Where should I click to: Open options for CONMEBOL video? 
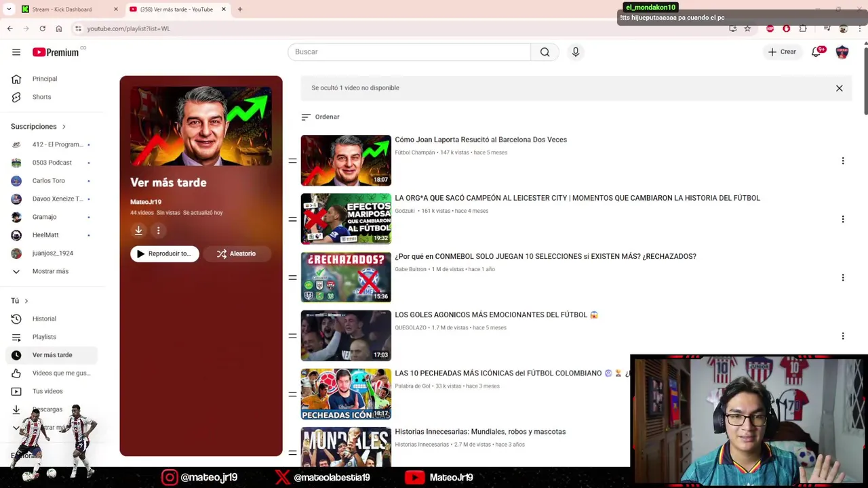tap(843, 277)
